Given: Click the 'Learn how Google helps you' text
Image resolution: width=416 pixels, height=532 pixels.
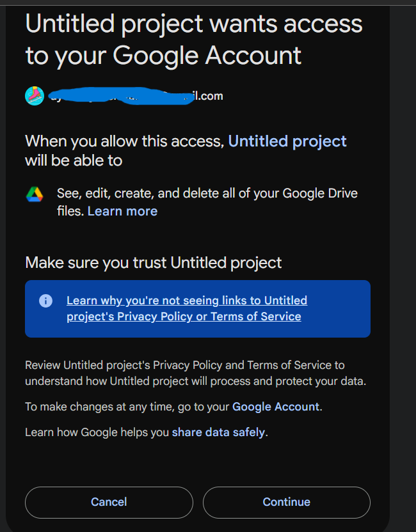Looking at the screenshot, I should point(97,432).
